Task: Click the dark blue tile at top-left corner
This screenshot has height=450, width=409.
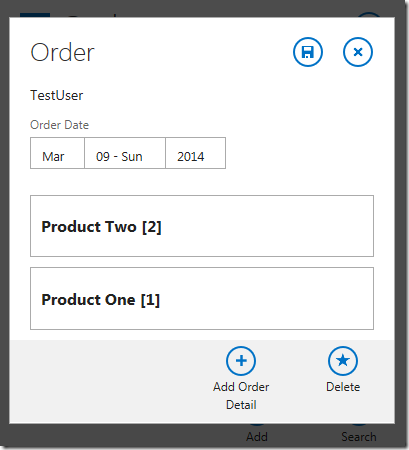Action: pyautogui.click(x=35, y=15)
